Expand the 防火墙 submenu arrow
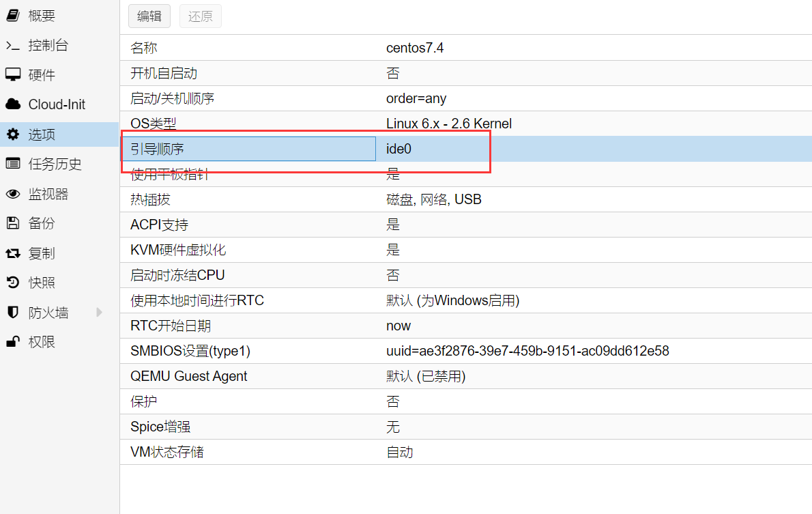Screen dimensions: 812x514 click(x=100, y=313)
